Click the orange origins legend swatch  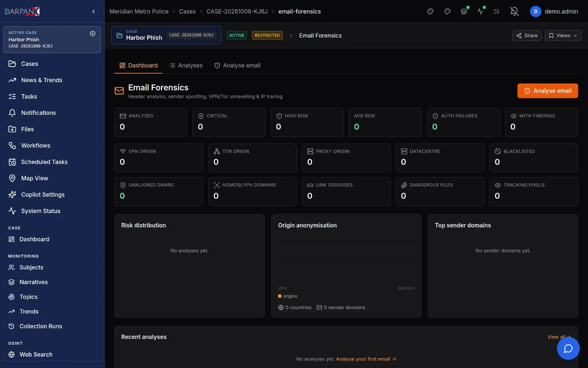tap(280, 296)
